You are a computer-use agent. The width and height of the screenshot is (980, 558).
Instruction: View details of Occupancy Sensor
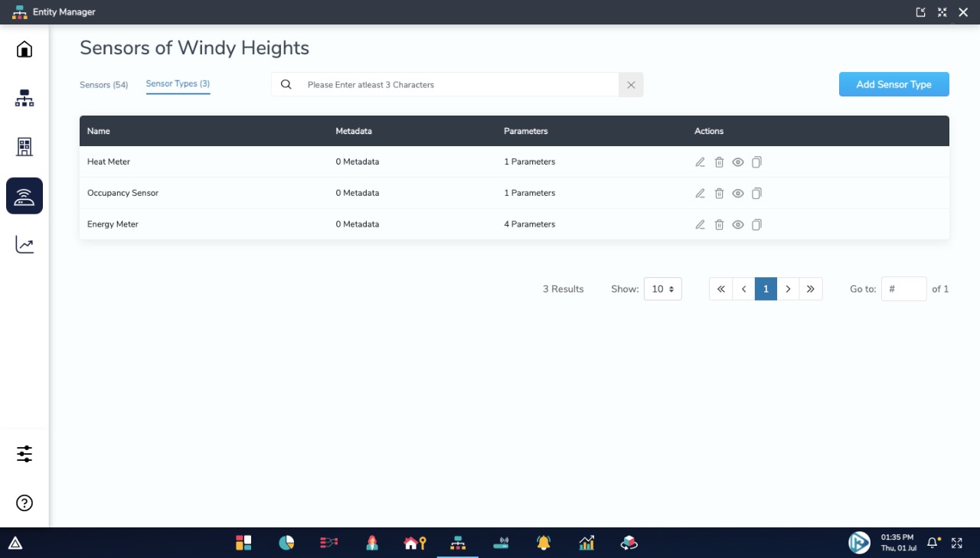[738, 194]
